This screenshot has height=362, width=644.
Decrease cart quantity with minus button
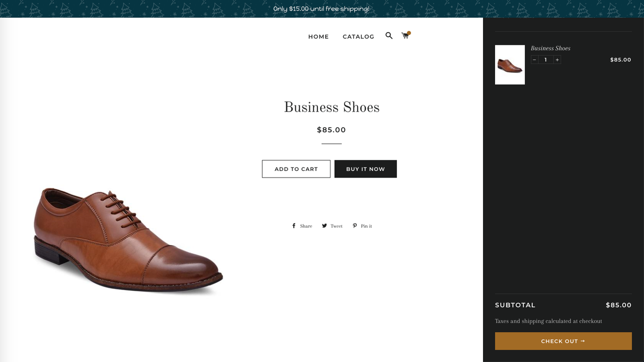point(534,60)
